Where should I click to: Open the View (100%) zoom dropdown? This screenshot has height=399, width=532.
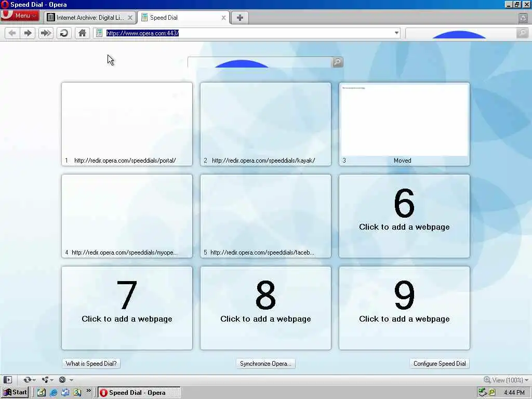pos(506,380)
